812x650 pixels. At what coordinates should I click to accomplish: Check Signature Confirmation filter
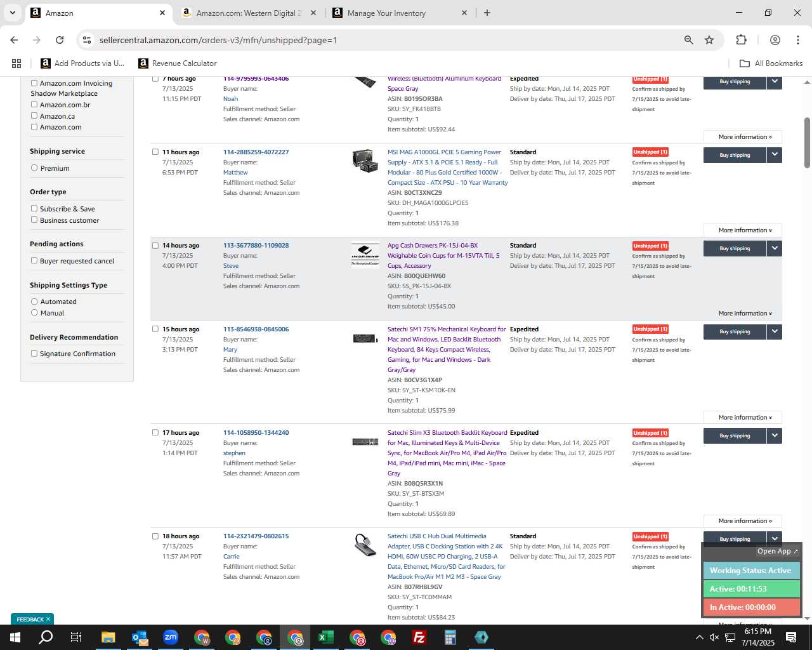(x=34, y=354)
